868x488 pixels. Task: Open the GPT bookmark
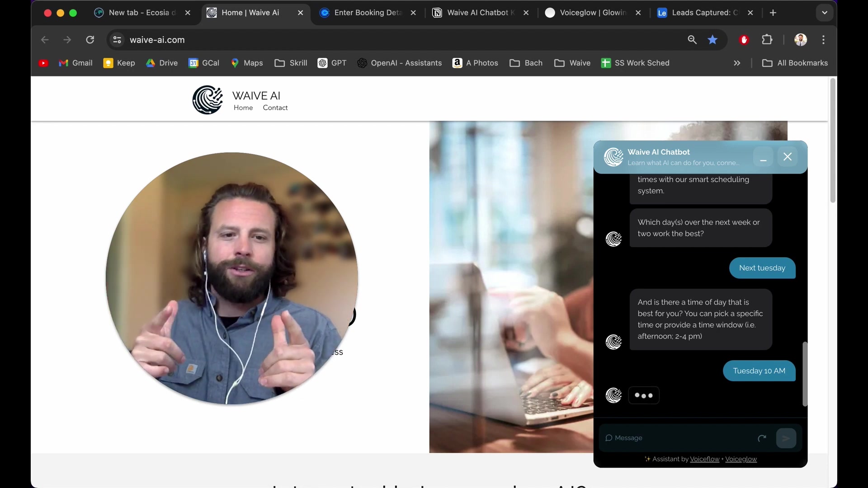(x=332, y=63)
